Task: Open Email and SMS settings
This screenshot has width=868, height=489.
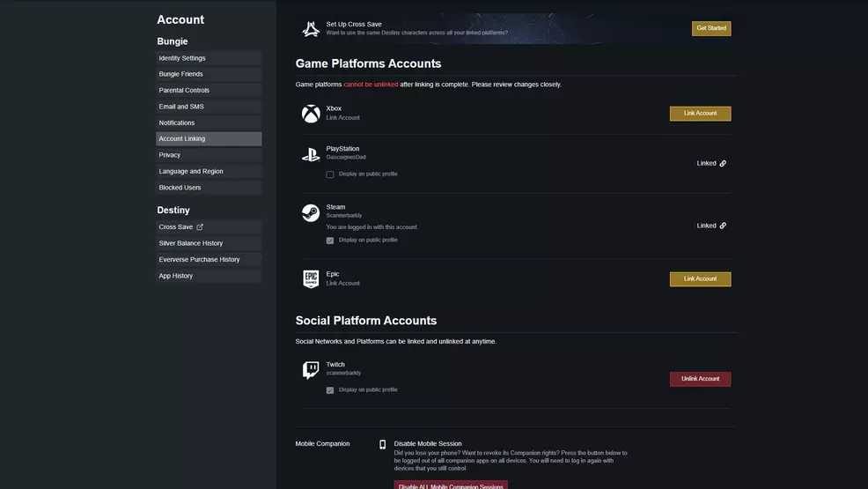Action: pos(209,107)
